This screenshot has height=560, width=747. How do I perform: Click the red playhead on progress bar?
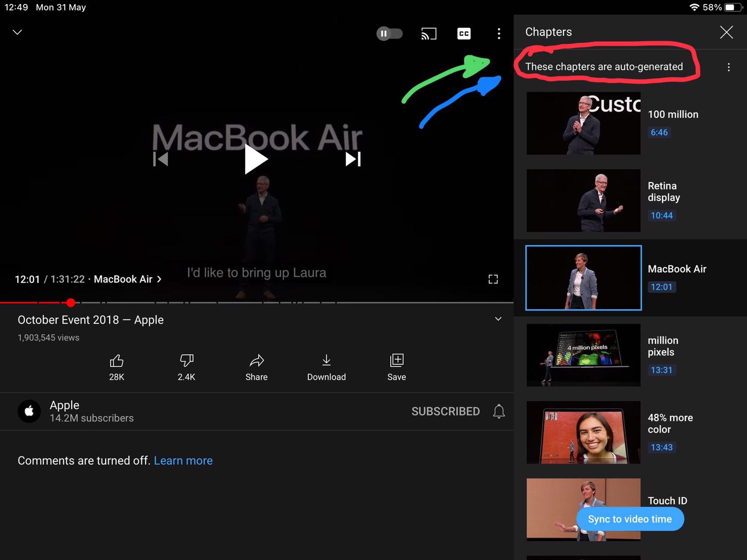[x=71, y=303]
